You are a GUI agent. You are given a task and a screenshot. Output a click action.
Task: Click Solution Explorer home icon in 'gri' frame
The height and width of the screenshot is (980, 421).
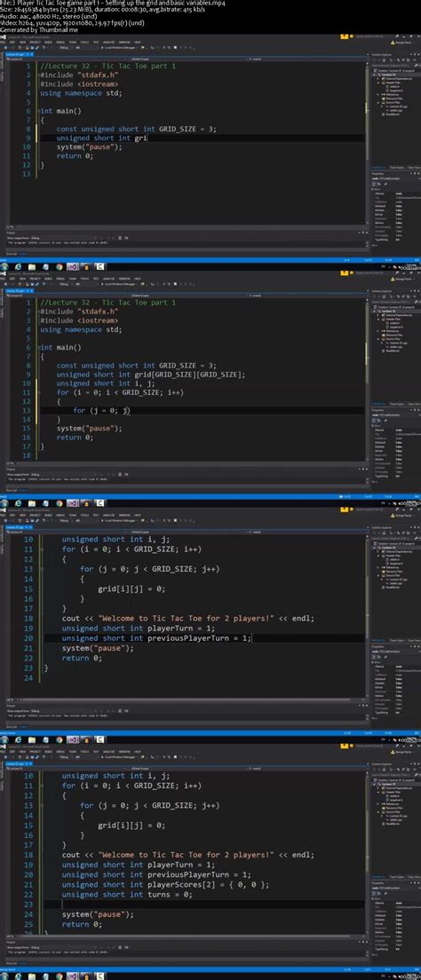(384, 60)
